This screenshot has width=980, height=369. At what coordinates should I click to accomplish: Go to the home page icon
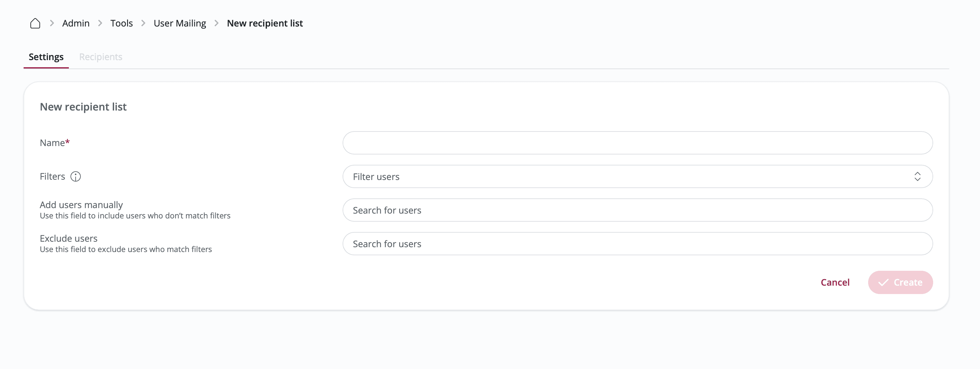[35, 24]
